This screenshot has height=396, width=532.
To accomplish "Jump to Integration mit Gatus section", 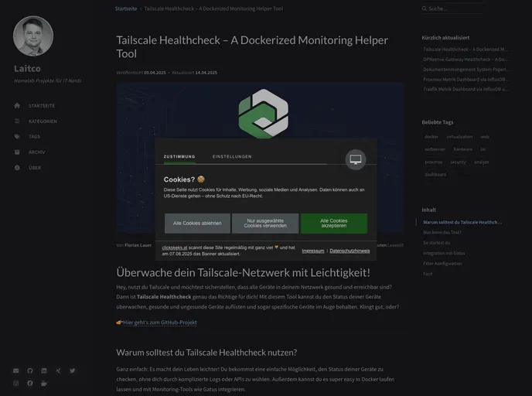I will click(x=444, y=253).
